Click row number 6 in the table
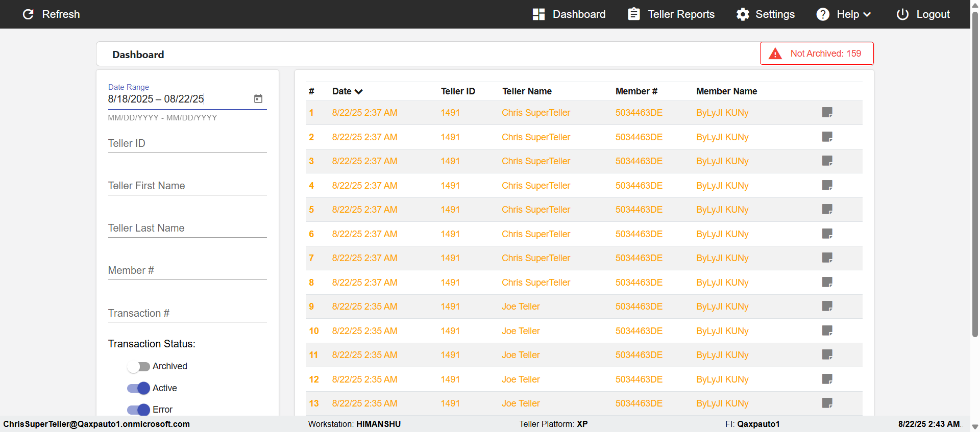This screenshot has height=432, width=980. (x=311, y=234)
